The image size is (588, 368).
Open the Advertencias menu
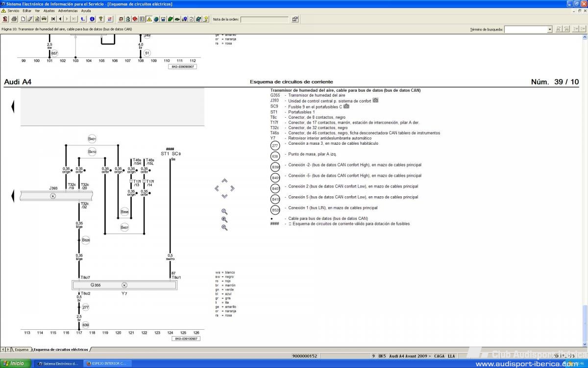point(68,10)
